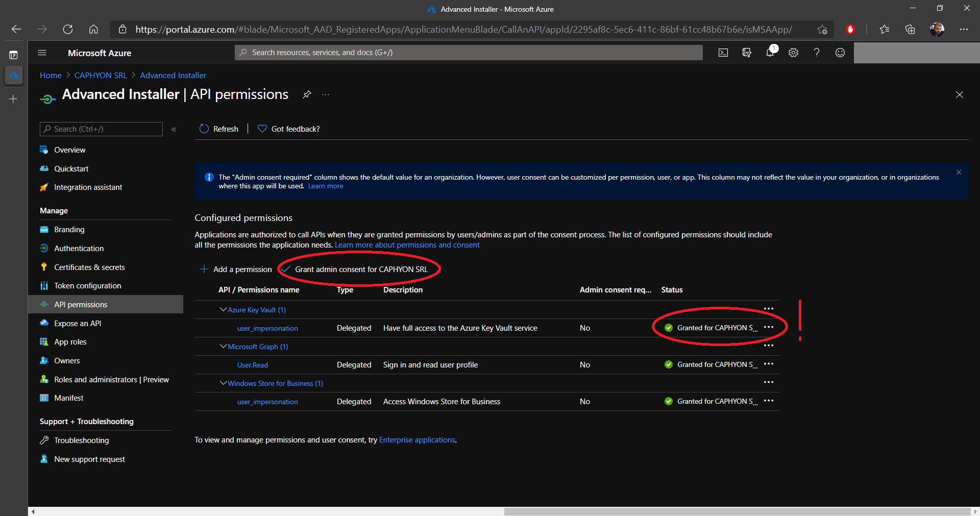Click Home breadcrumb link
The image size is (980, 516).
tap(51, 76)
